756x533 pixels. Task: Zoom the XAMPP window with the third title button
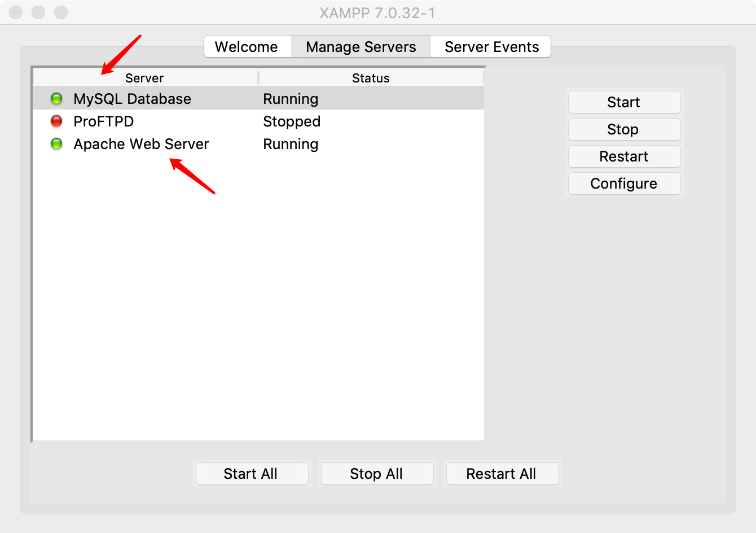point(61,12)
